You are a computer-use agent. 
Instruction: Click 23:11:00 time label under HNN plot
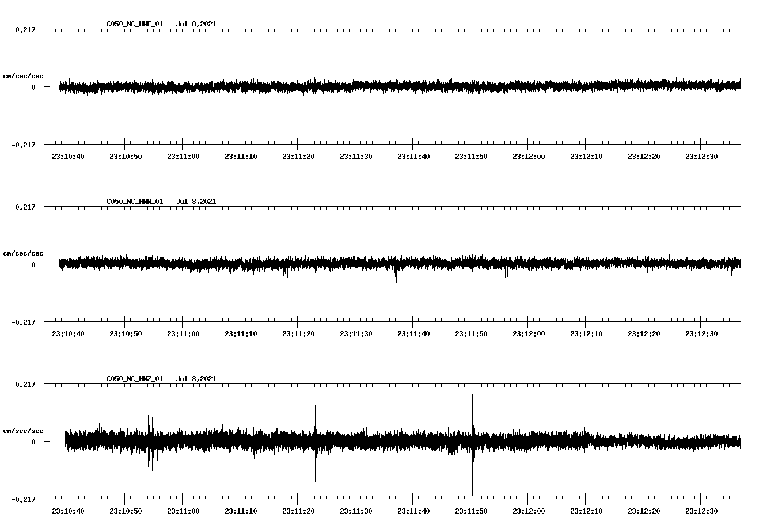pos(183,333)
